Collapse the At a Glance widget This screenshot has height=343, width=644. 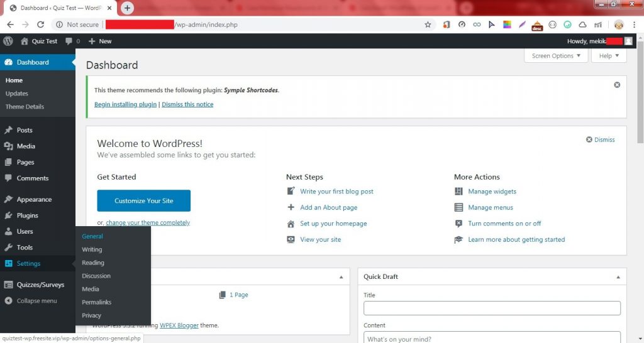[x=341, y=277]
